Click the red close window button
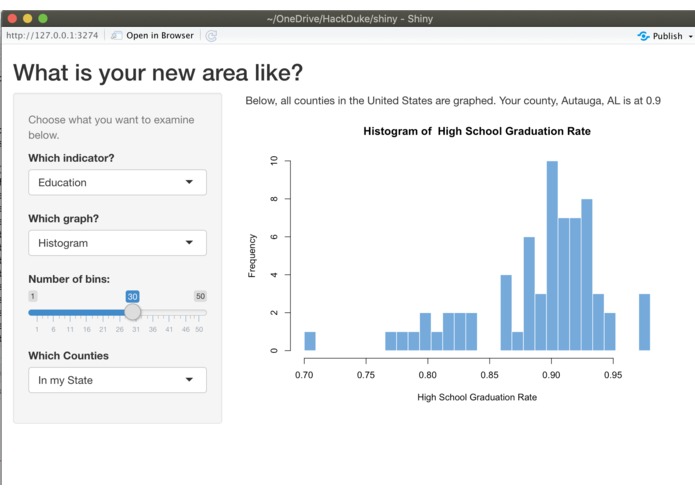This screenshot has width=695, height=494. tap(12, 18)
